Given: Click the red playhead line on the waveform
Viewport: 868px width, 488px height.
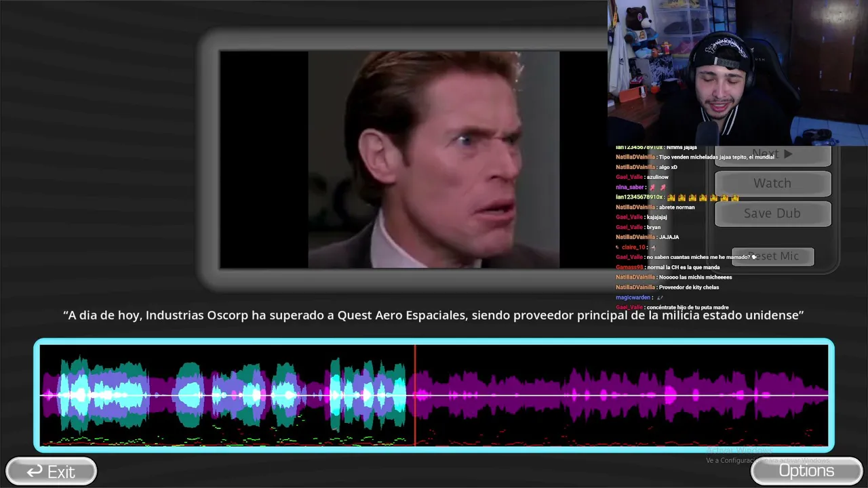Looking at the screenshot, I should 415,395.
